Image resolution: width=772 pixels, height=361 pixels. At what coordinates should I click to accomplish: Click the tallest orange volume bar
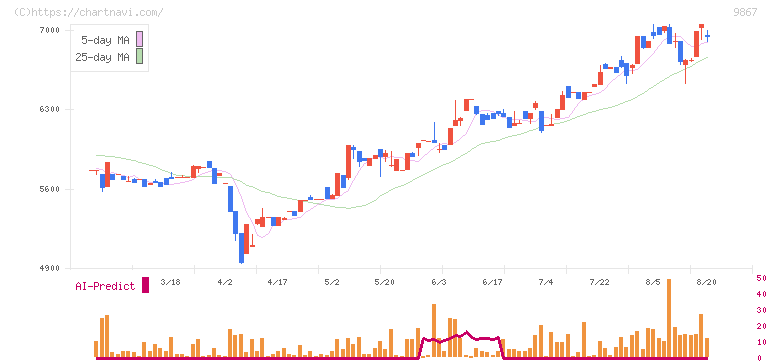coord(669,318)
